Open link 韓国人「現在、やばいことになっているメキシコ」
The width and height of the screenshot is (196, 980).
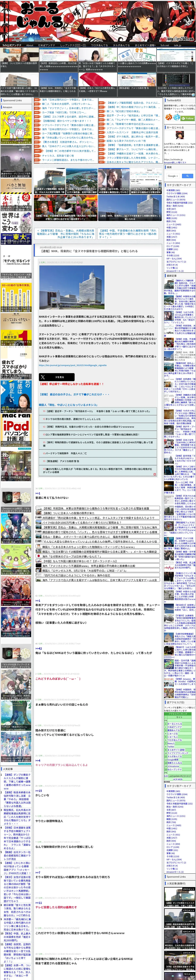(x=68, y=404)
